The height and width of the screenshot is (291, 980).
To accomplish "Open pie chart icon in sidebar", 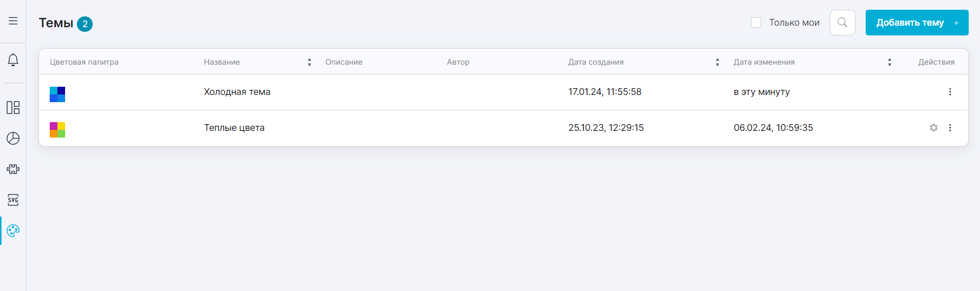I will coord(13,138).
